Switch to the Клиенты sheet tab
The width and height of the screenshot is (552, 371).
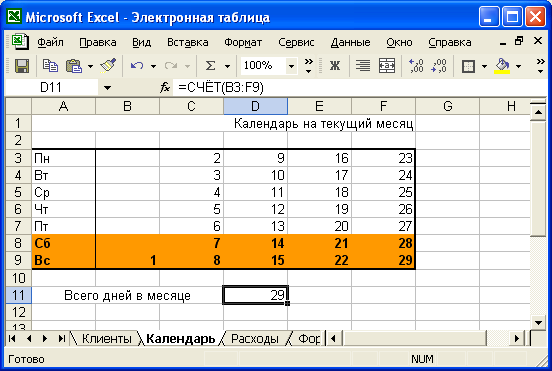(106, 339)
